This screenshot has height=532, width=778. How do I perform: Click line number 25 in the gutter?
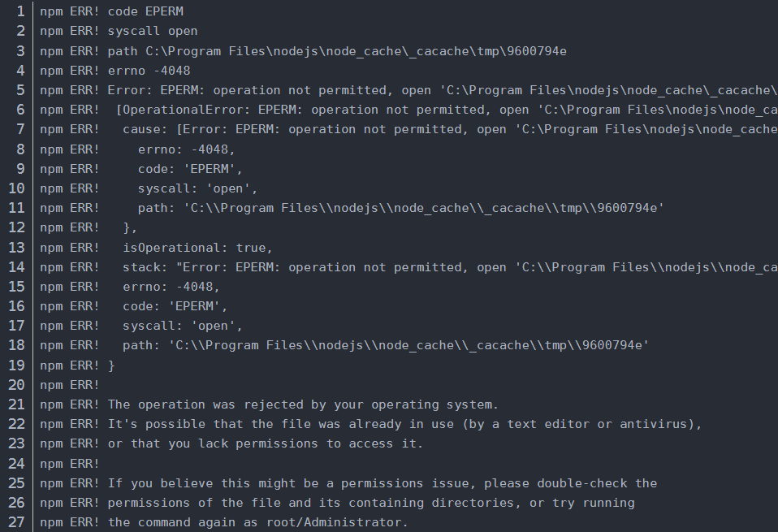pyautogui.click(x=16, y=482)
